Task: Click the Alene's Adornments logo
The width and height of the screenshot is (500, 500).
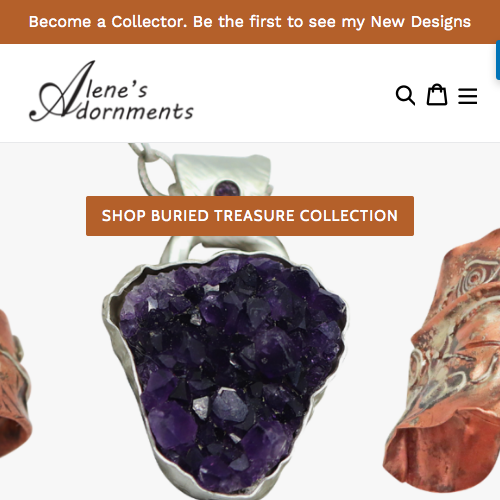Action: [112, 92]
